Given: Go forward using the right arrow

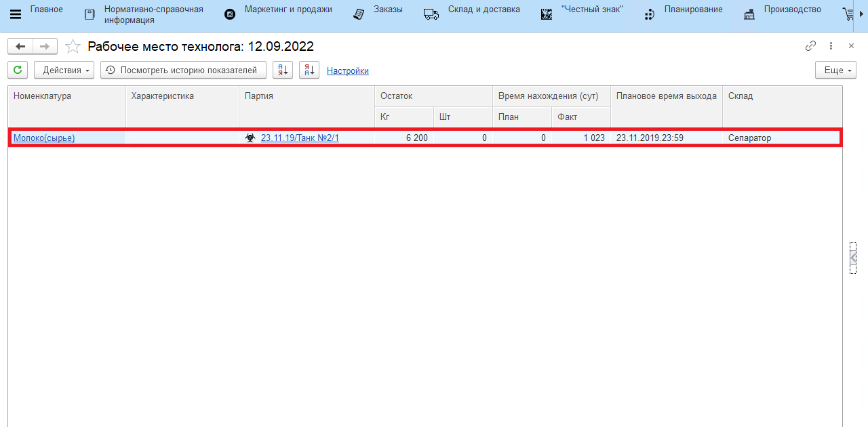Looking at the screenshot, I should [x=45, y=46].
